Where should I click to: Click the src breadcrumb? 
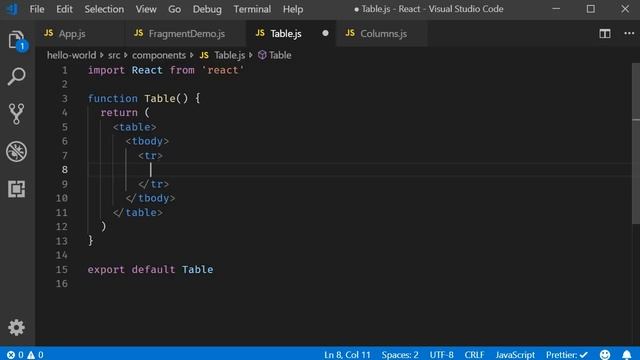coord(114,55)
